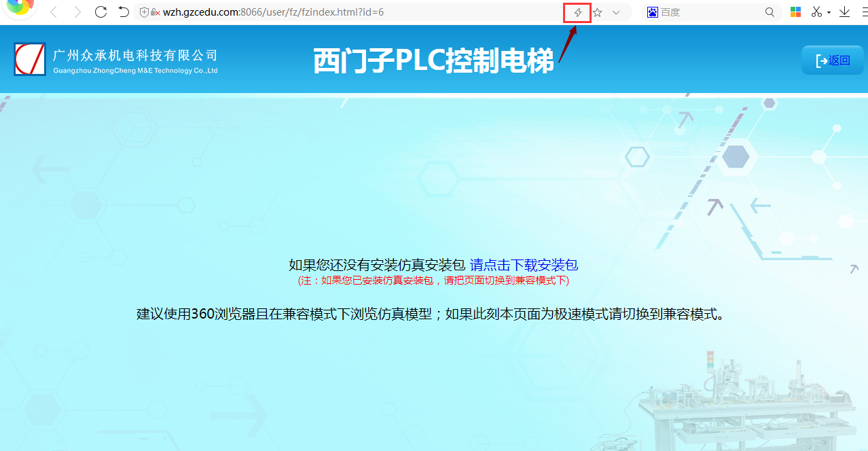Open the downloads manager icon
This screenshot has width=868, height=451.
[844, 12]
